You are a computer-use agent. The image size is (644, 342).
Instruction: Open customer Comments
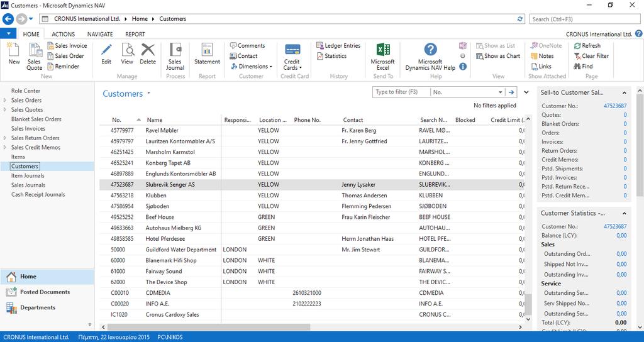(247, 45)
